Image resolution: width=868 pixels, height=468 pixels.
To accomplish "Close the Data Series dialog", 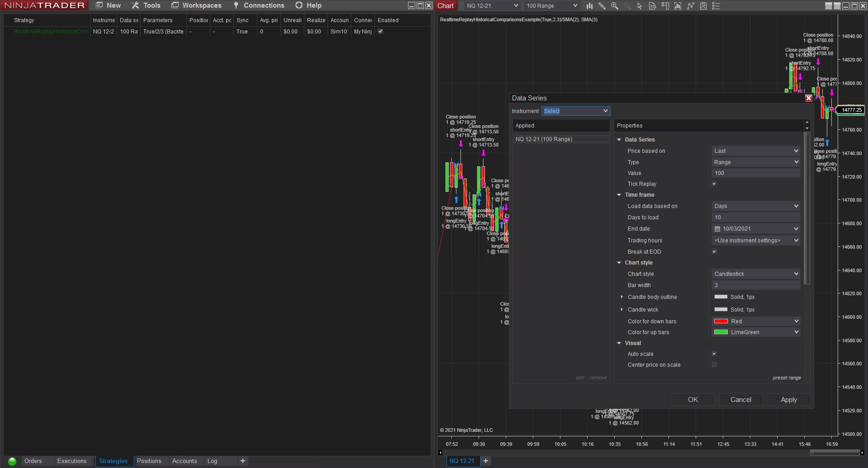I will click(809, 98).
